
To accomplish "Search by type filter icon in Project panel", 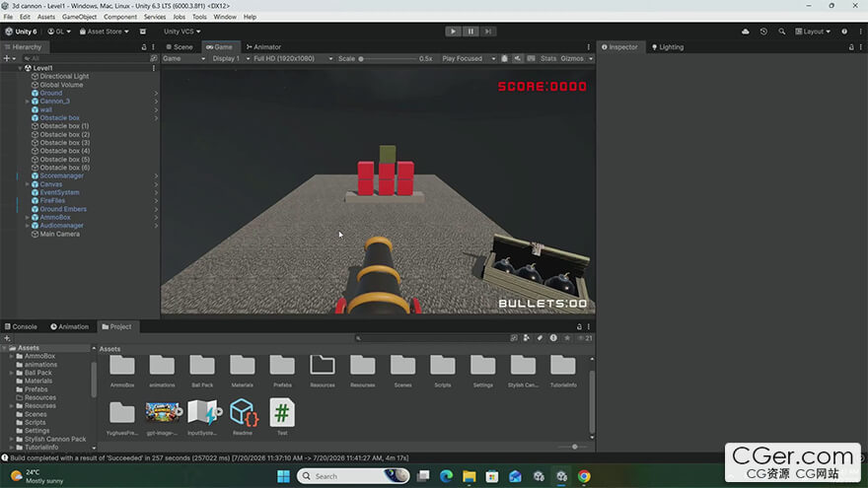I will (527, 338).
